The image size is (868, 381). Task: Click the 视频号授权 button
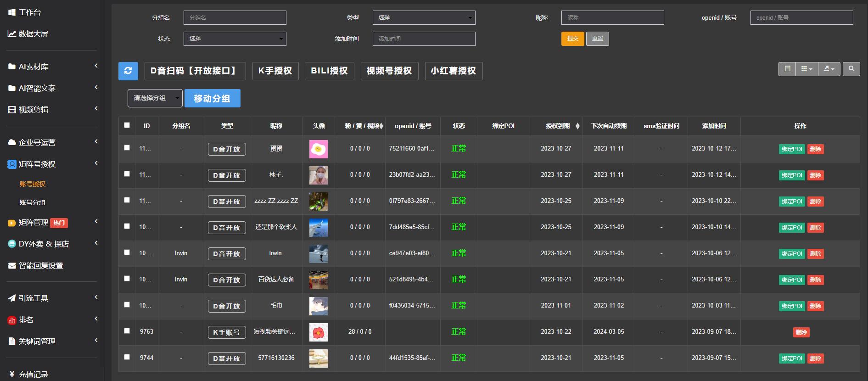pos(389,71)
